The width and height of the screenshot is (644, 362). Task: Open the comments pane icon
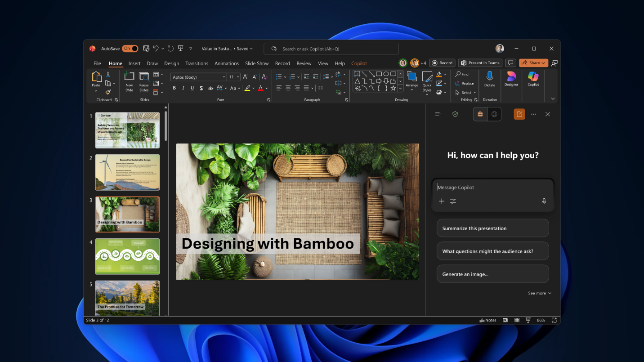510,63
